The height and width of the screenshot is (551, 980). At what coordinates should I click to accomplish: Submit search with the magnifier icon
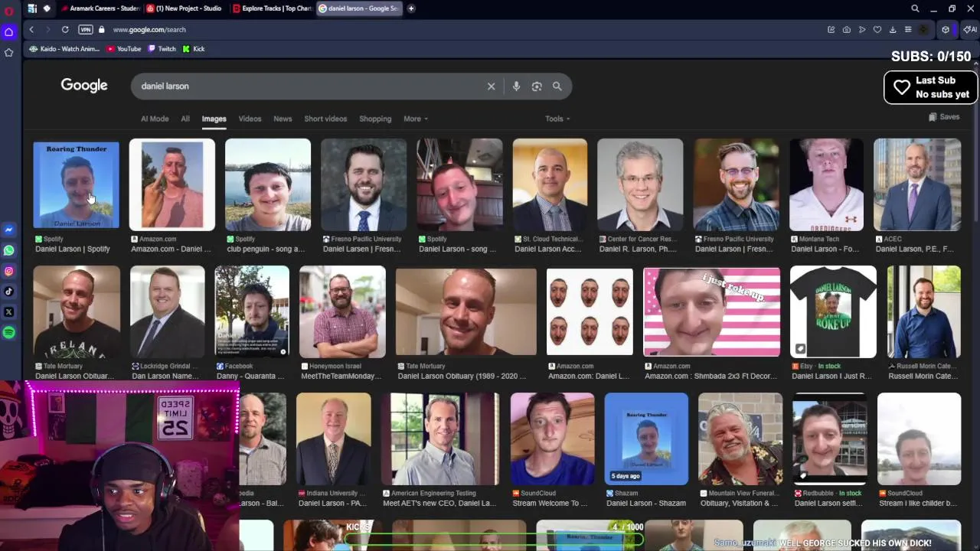coord(557,86)
